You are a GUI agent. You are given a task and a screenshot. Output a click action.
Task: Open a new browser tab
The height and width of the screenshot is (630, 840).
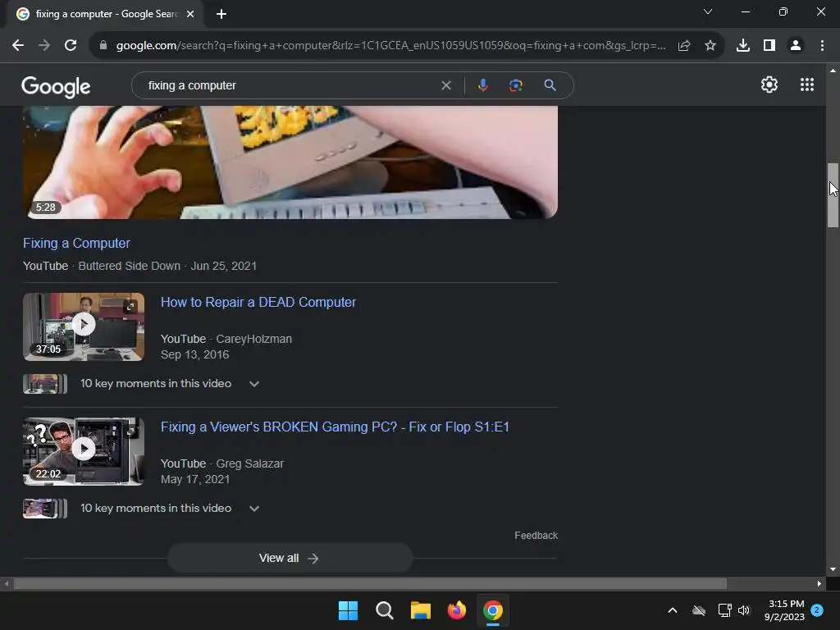point(221,14)
